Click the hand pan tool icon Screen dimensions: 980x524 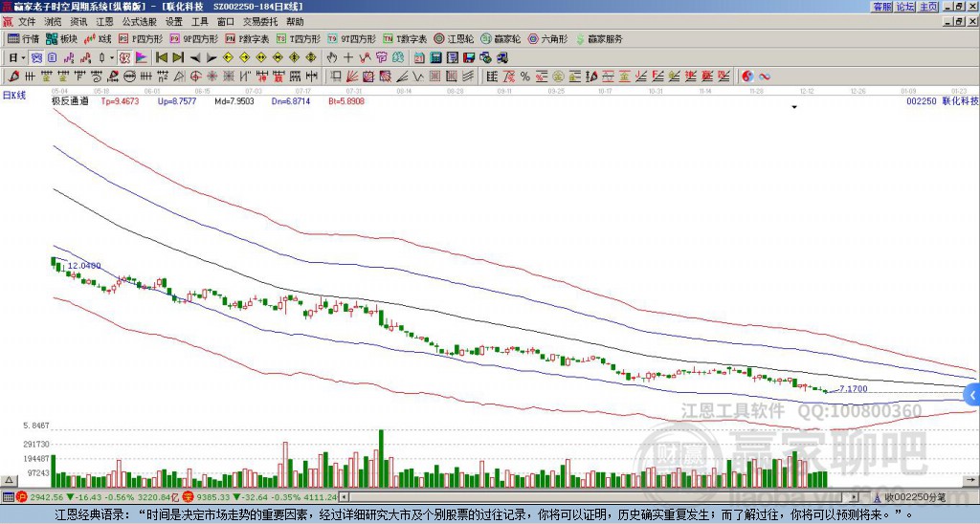click(332, 57)
